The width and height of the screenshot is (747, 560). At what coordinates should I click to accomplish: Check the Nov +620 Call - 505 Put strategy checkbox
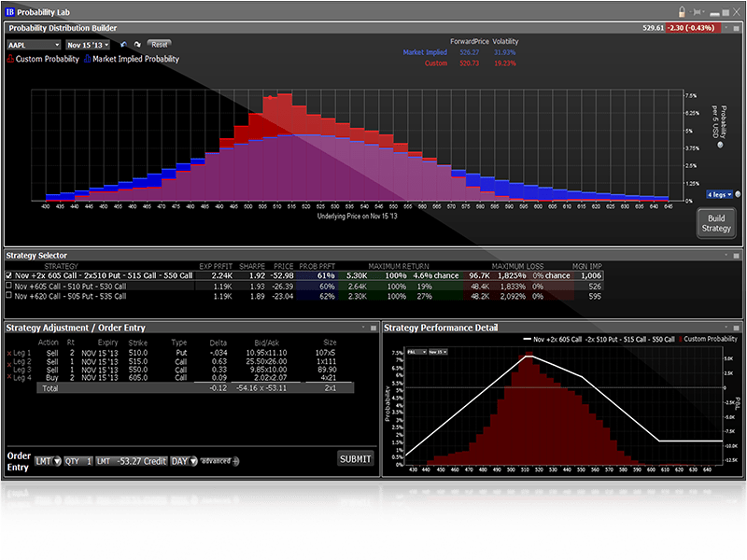(8, 295)
